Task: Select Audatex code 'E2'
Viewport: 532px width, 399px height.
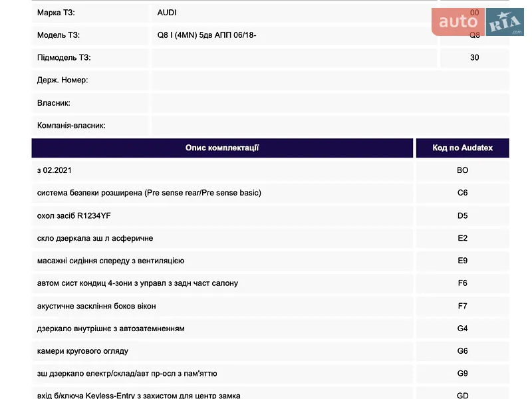Action: point(462,238)
